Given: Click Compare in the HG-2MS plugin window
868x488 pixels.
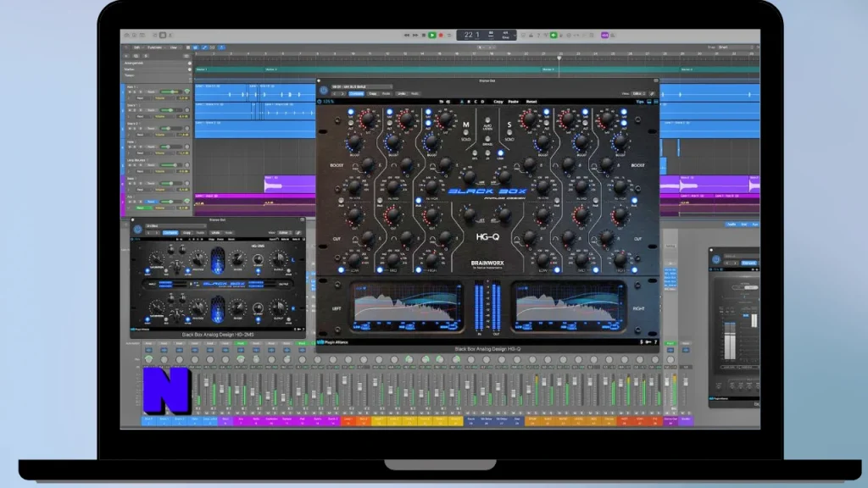Looking at the screenshot, I should pos(170,233).
